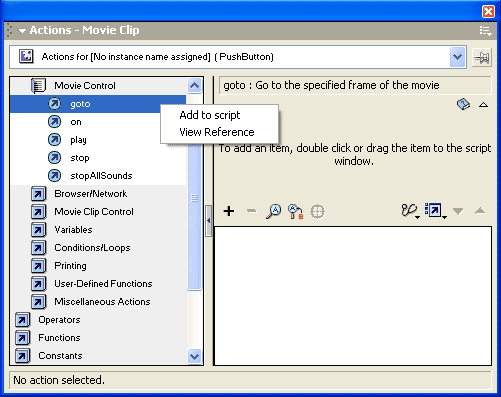Choose Add to script from context menu

pos(210,115)
